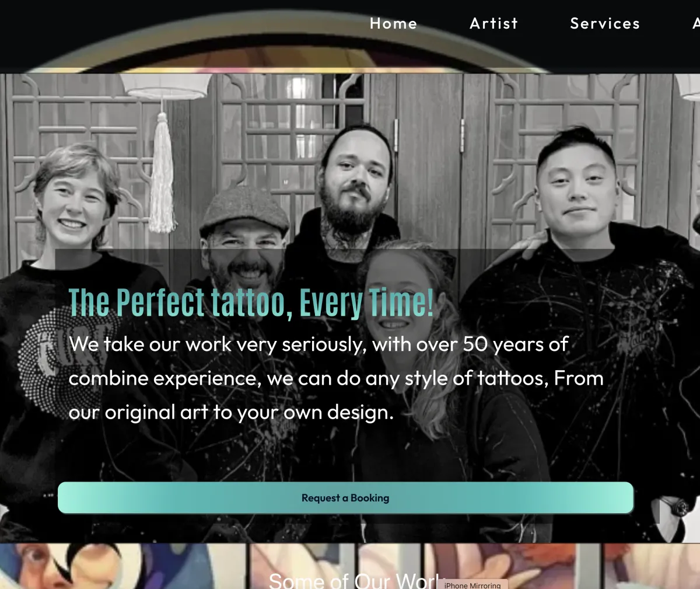Click the 'Some of Our Work' heading
The image size is (700, 589).
pyautogui.click(x=353, y=581)
